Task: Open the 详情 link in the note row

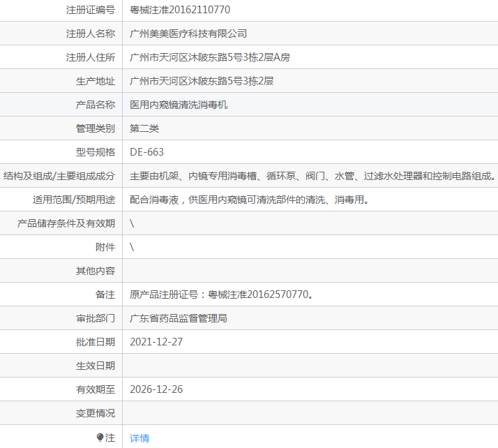Action: (139, 438)
